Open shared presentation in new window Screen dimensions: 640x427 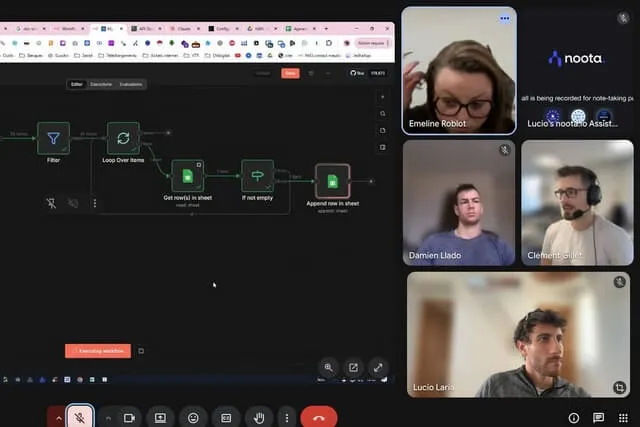[353, 367]
